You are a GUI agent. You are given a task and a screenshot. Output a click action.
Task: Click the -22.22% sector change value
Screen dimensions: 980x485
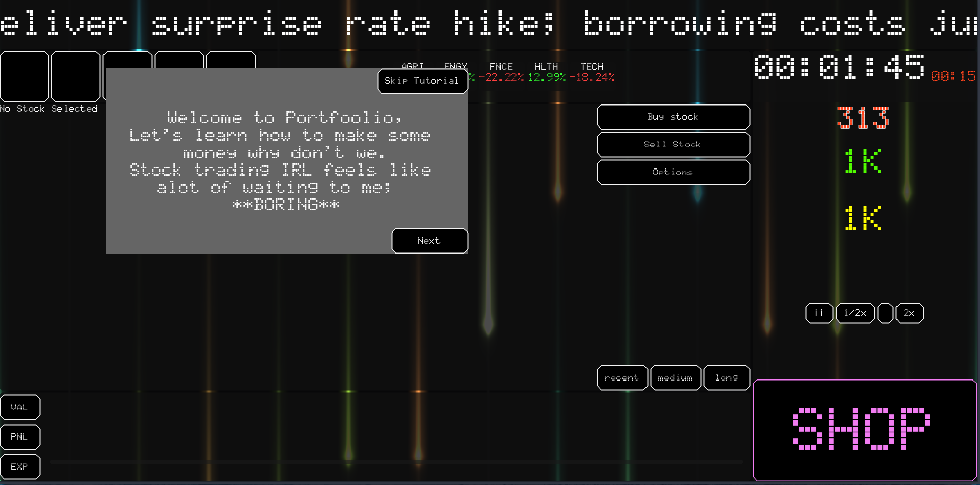[x=501, y=77]
